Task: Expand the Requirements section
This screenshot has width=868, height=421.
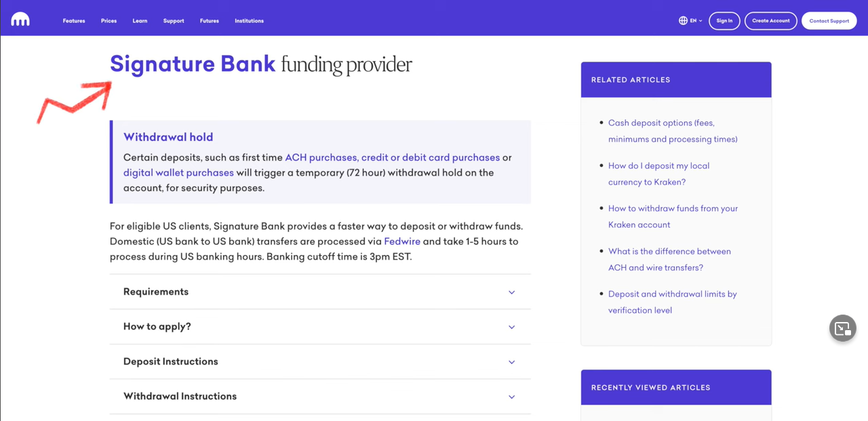Action: (x=320, y=292)
